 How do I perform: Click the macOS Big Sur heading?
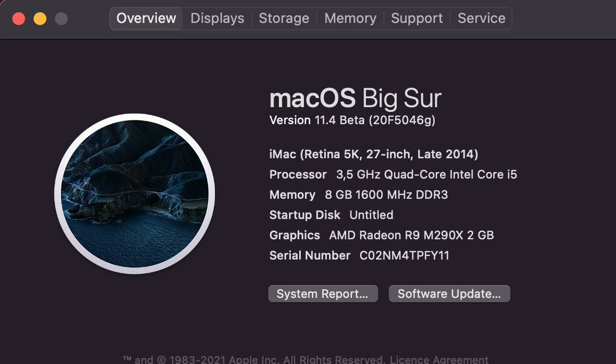click(356, 98)
